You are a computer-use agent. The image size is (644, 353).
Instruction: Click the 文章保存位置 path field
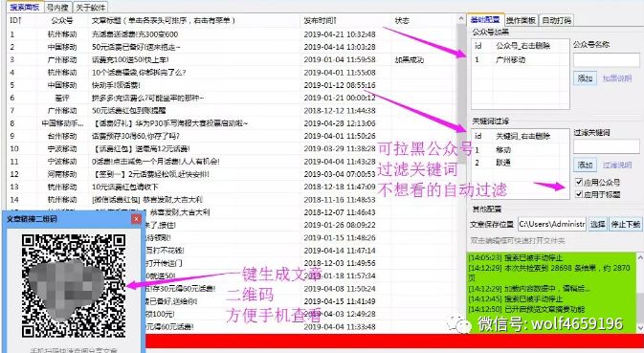(x=551, y=224)
